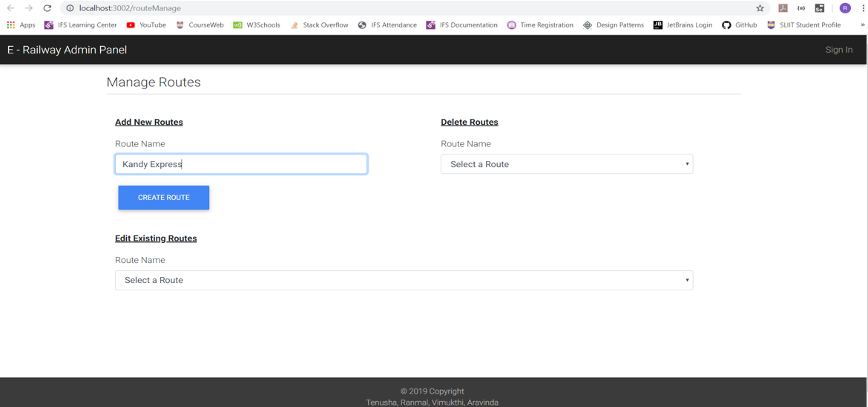Image resolution: width=868 pixels, height=407 pixels.
Task: Reload the page with the refresh icon
Action: (47, 8)
